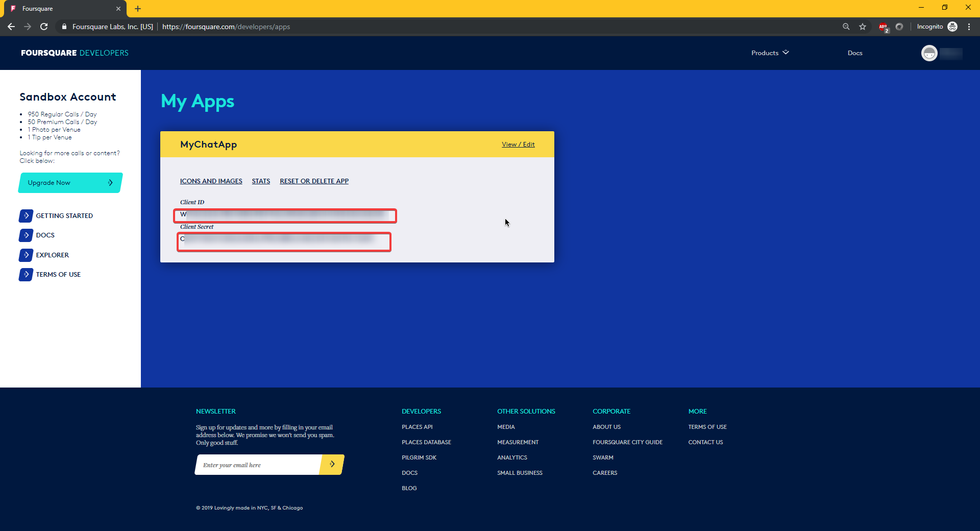Image resolution: width=980 pixels, height=531 pixels.
Task: Open the Docs header menu item
Action: click(855, 53)
